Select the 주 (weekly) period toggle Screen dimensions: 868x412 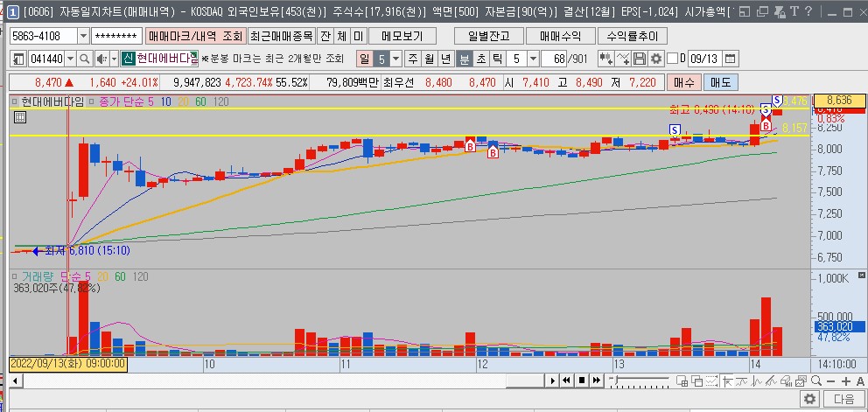pos(413,59)
